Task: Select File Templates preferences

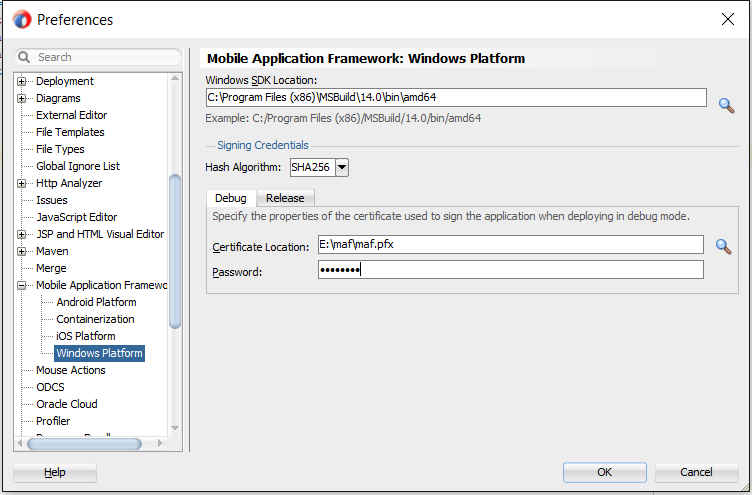Action: pos(70,132)
